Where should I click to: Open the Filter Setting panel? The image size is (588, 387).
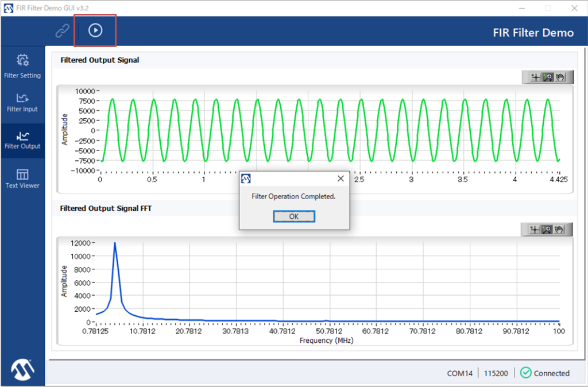[22, 66]
